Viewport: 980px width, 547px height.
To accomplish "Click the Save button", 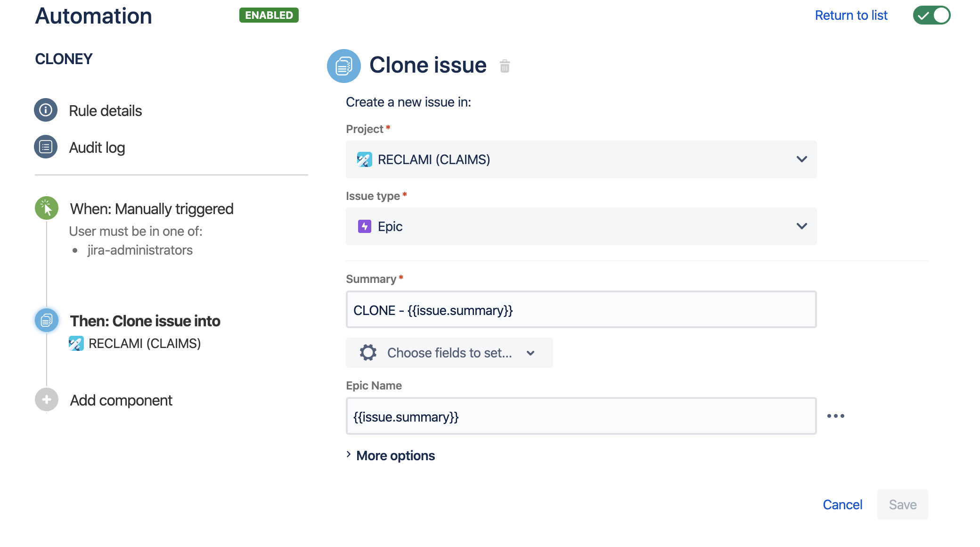I will pyautogui.click(x=902, y=505).
